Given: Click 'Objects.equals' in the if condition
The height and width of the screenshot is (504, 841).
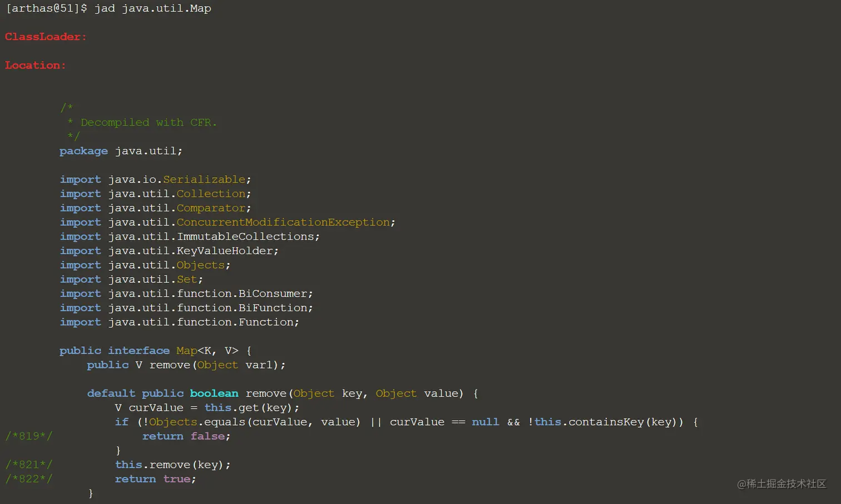Looking at the screenshot, I should 197,422.
